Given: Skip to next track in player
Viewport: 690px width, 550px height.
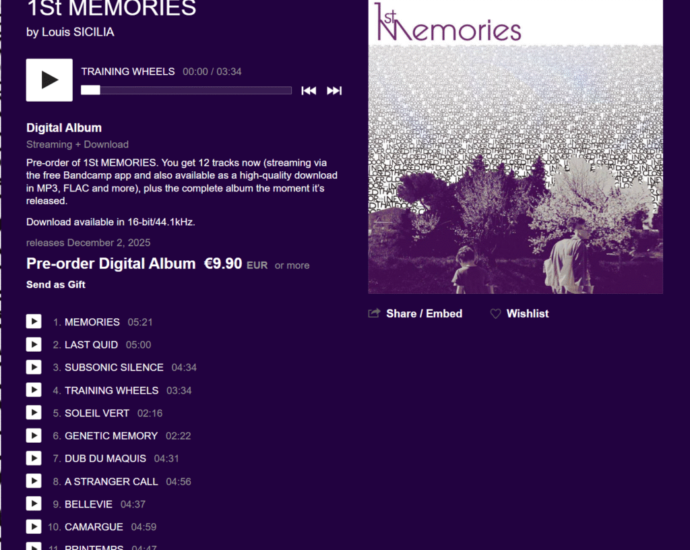Looking at the screenshot, I should (334, 91).
